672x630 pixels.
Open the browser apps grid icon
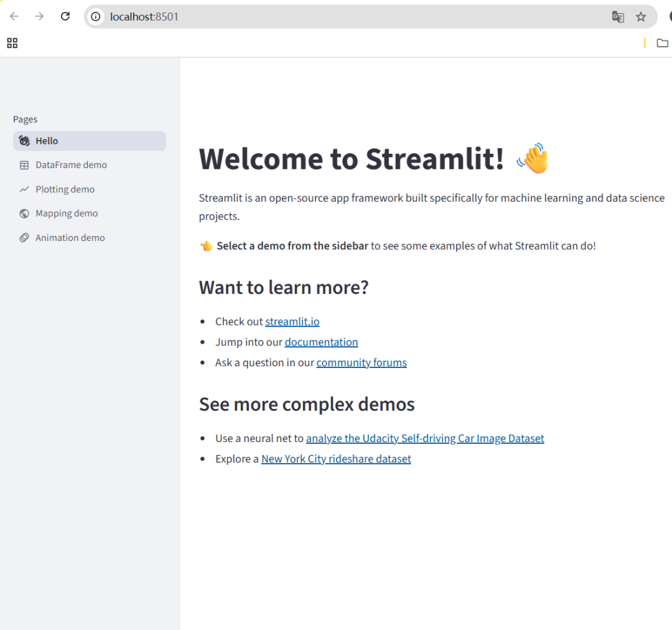(12, 43)
